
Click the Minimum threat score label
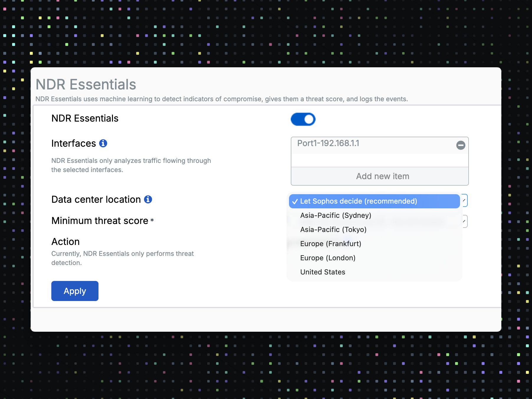point(100,221)
